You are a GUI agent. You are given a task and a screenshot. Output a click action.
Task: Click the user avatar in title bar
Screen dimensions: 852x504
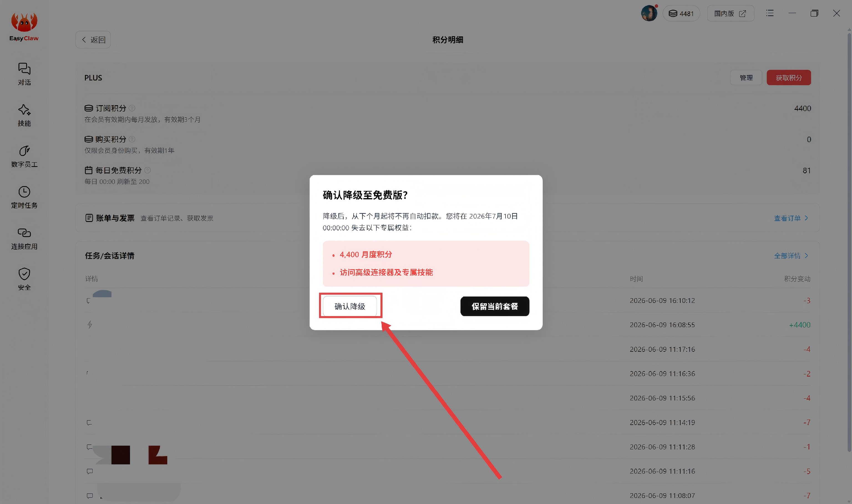649,13
